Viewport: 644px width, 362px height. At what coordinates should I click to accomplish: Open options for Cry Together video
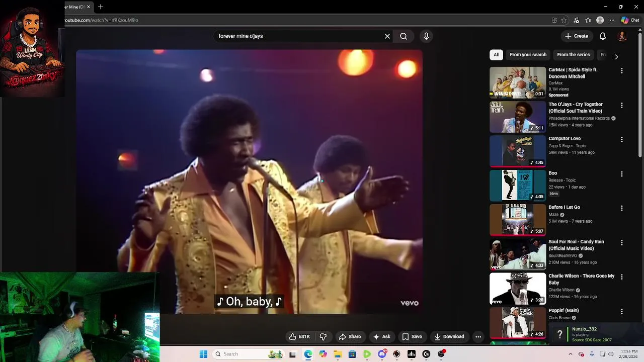622,106
